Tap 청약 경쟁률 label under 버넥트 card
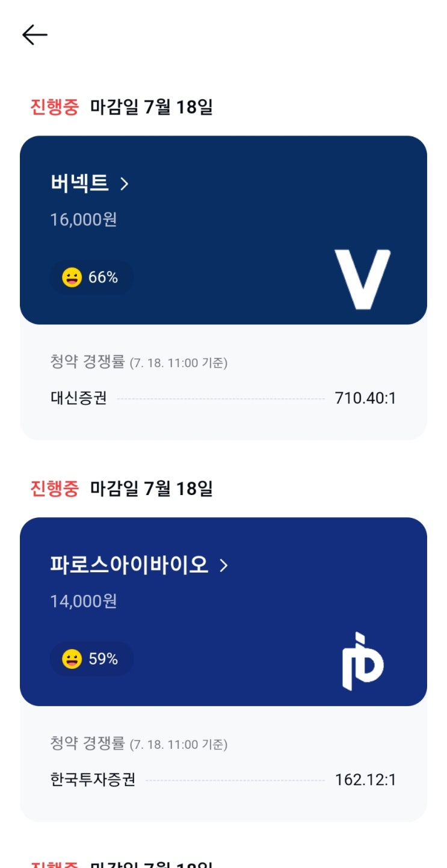 (88, 362)
